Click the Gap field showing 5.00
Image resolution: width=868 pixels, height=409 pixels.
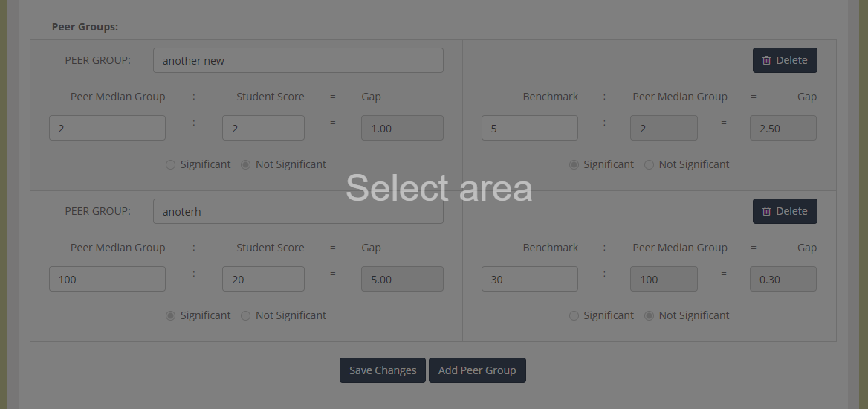pyautogui.click(x=403, y=279)
